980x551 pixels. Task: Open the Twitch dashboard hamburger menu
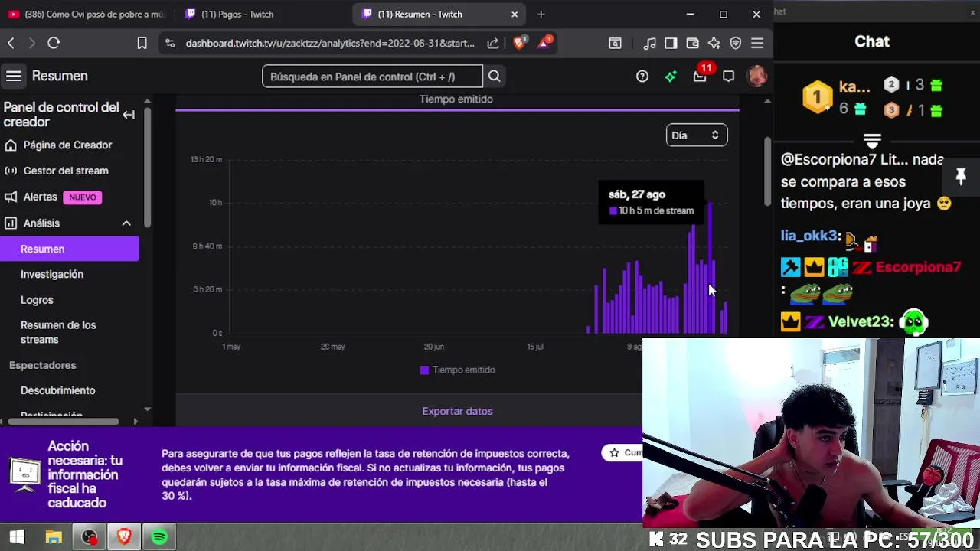click(x=13, y=76)
